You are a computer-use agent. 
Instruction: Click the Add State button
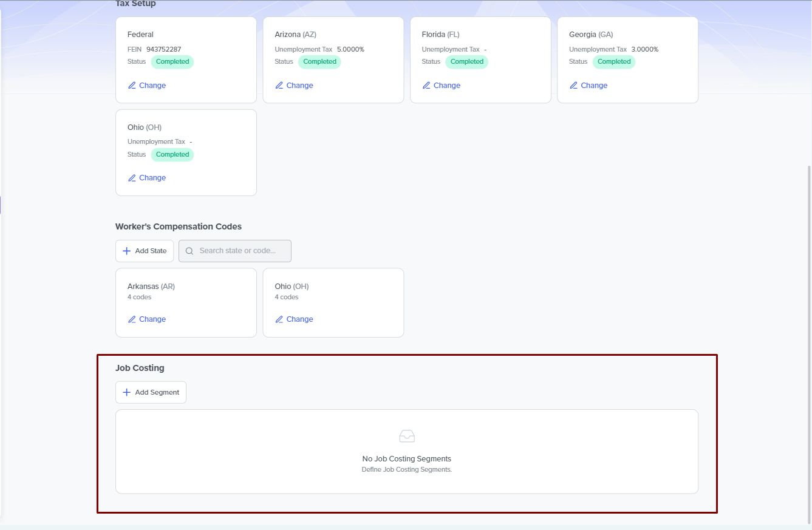(145, 251)
